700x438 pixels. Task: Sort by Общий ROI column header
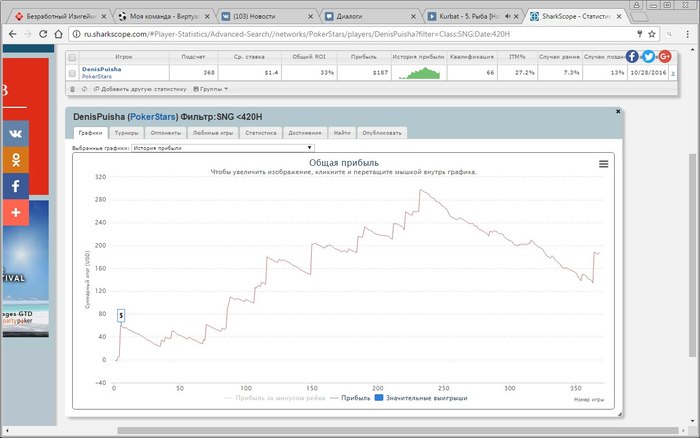coord(309,57)
